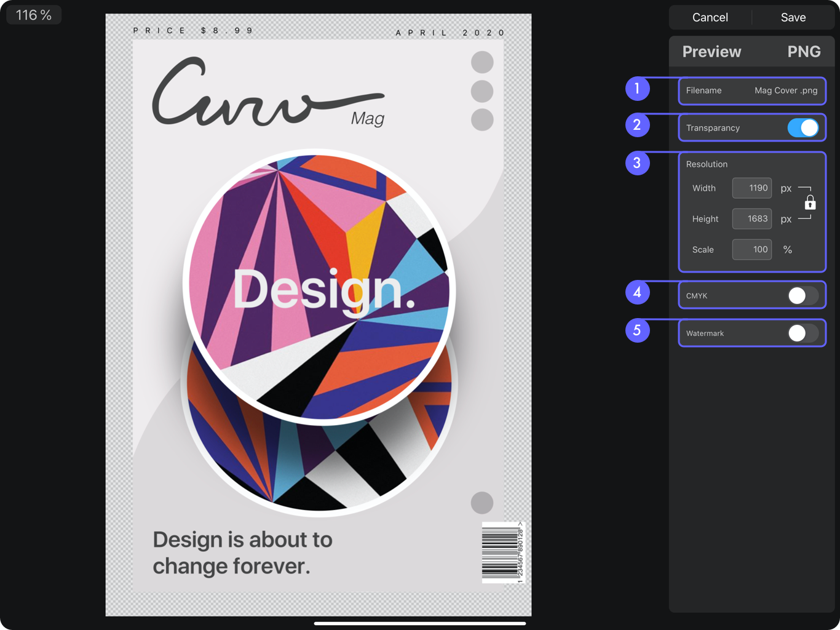Click the Scale label
The image size is (840, 630).
click(703, 250)
